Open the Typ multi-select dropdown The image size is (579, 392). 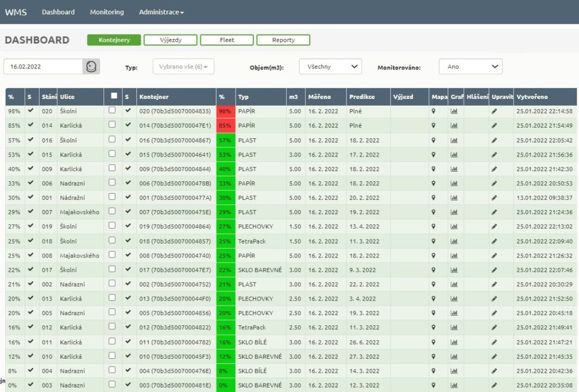[x=184, y=67]
